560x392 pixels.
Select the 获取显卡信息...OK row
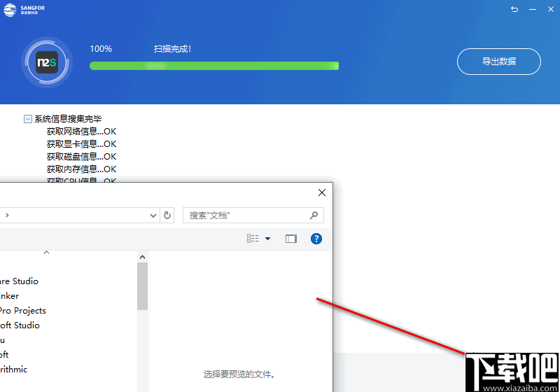click(x=81, y=144)
